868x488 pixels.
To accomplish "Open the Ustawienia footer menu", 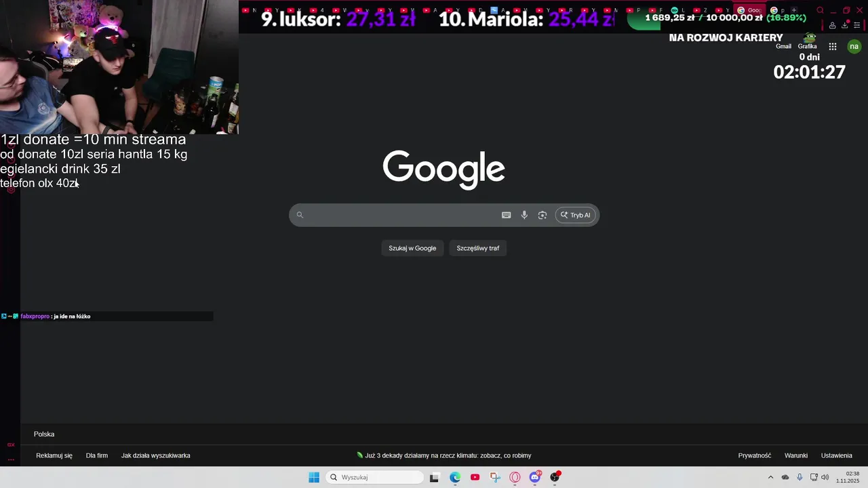I will [x=837, y=455].
